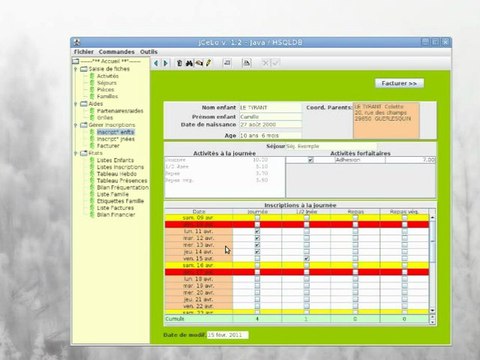Go to the next record with the right arrow
Viewport: 480px width, 360px height.
click(166, 63)
